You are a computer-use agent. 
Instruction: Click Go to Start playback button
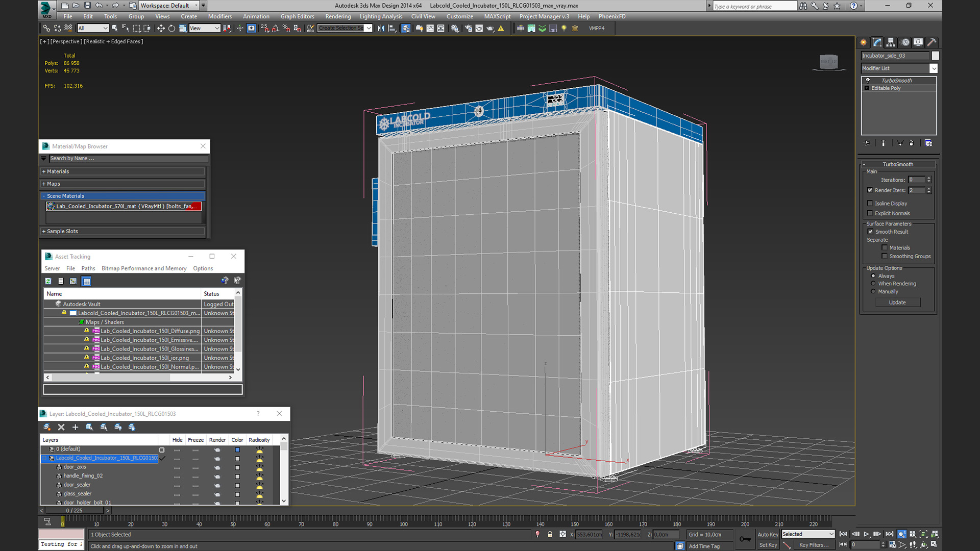(x=843, y=534)
